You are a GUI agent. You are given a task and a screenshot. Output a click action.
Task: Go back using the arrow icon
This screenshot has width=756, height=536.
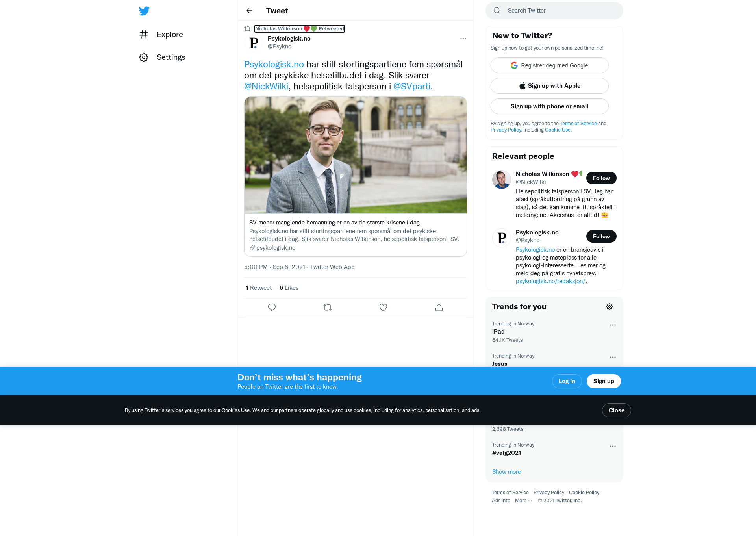coord(249,11)
